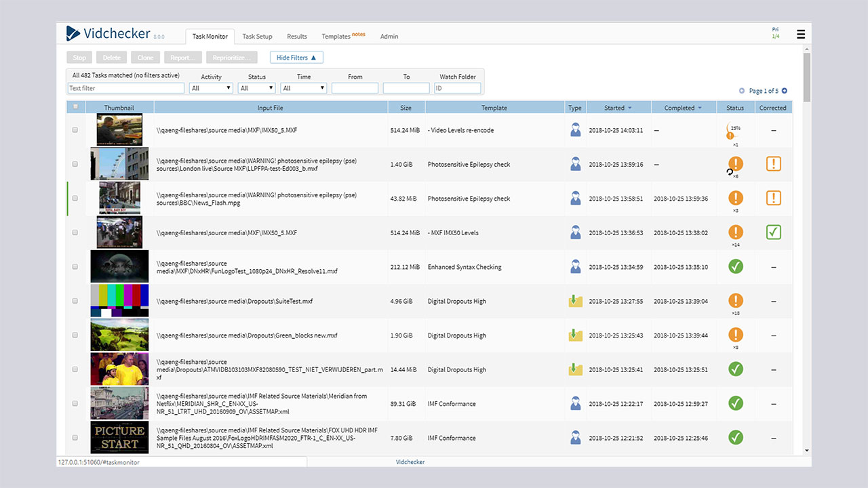Click orange warning status for News_Flash.mpg
Viewport: 868px width, 488px height.
pyautogui.click(x=735, y=198)
